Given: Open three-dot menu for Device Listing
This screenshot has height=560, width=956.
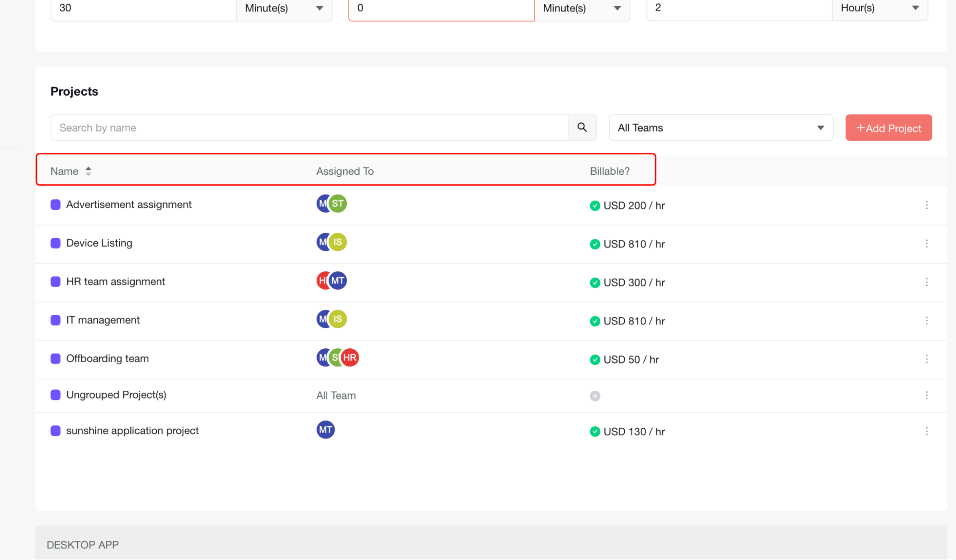Looking at the screenshot, I should 926,244.
